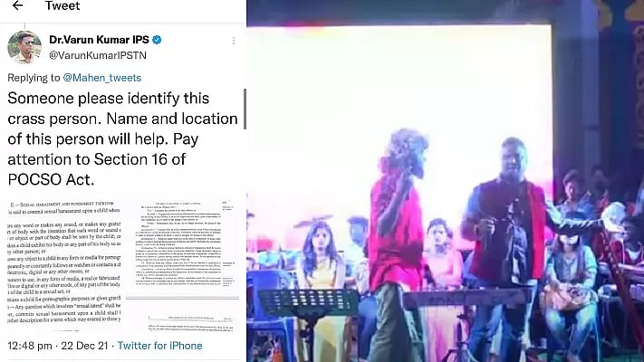
Task: Open the tweet's three-dot options menu
Action: point(234,40)
